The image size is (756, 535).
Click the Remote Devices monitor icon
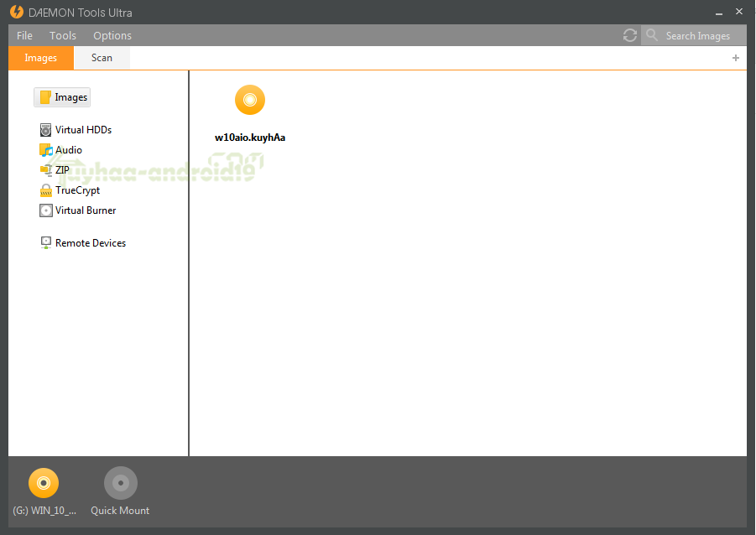[x=46, y=243]
